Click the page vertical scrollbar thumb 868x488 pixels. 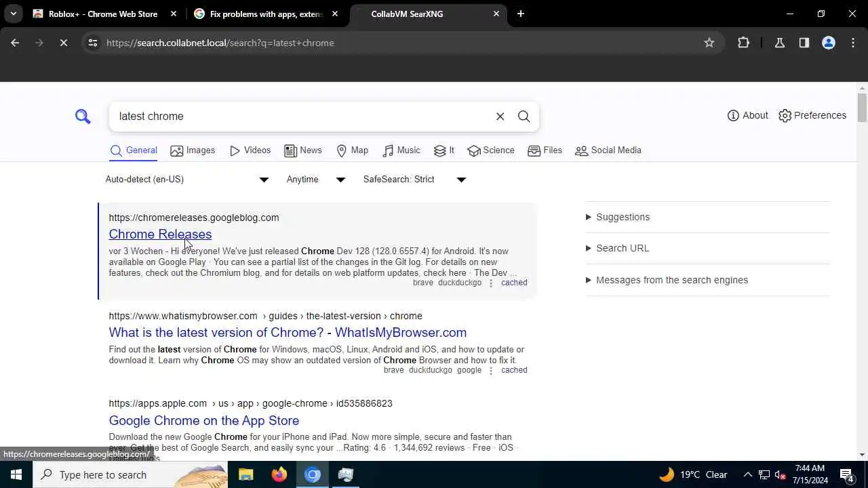tap(863, 108)
